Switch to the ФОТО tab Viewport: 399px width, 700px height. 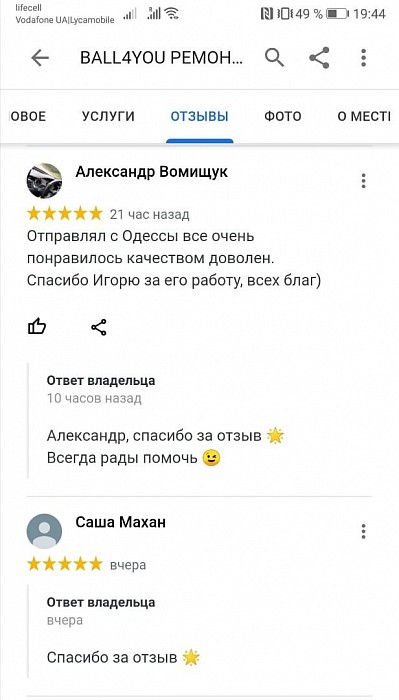(x=283, y=117)
